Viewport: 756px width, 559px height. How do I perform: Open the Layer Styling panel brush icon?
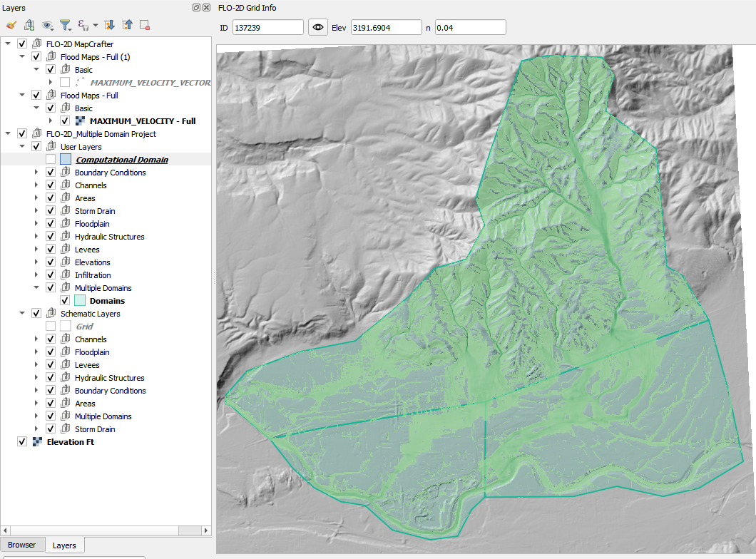(11, 25)
